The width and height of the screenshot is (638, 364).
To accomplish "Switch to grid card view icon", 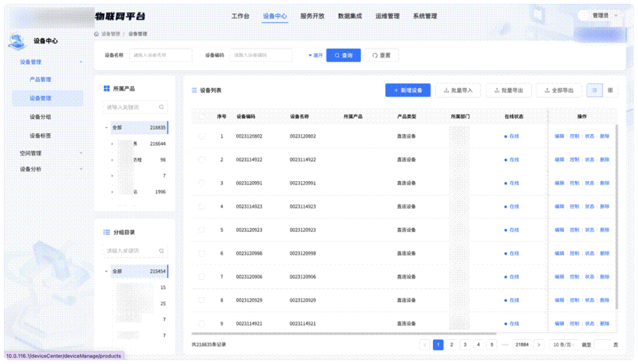I will pyautogui.click(x=611, y=90).
